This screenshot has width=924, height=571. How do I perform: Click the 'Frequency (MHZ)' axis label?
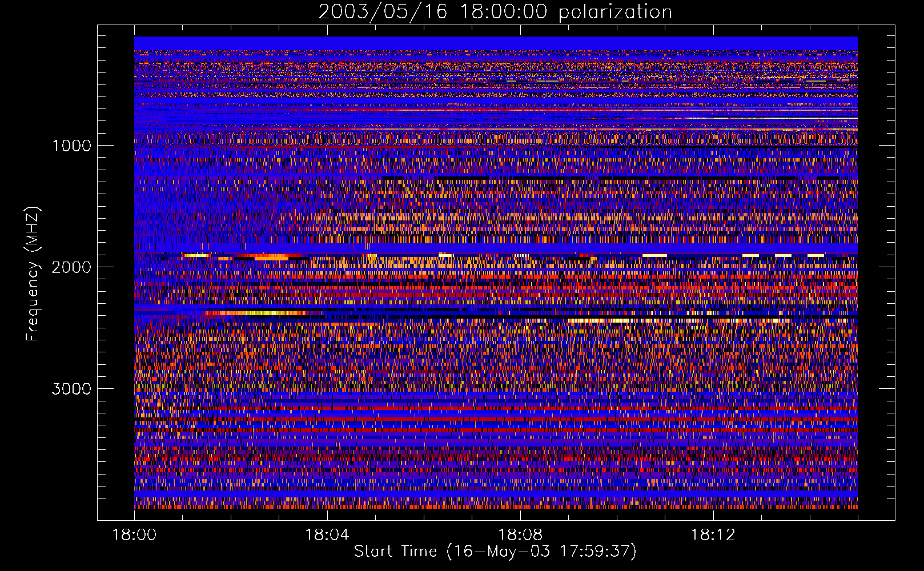pyautogui.click(x=33, y=274)
